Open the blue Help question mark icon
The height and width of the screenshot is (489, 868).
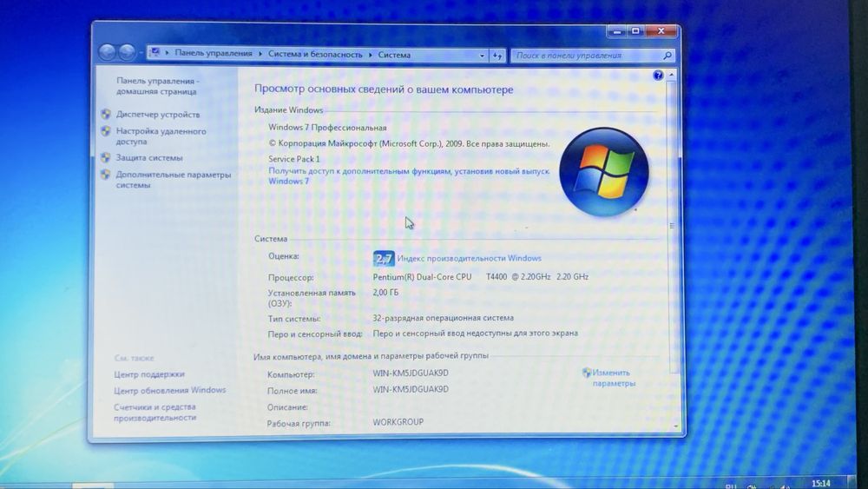click(x=658, y=76)
